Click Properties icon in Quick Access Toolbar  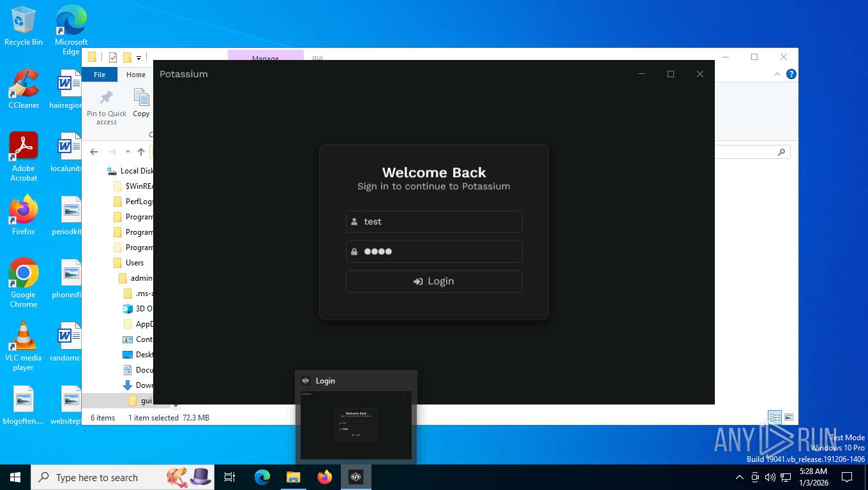click(113, 57)
